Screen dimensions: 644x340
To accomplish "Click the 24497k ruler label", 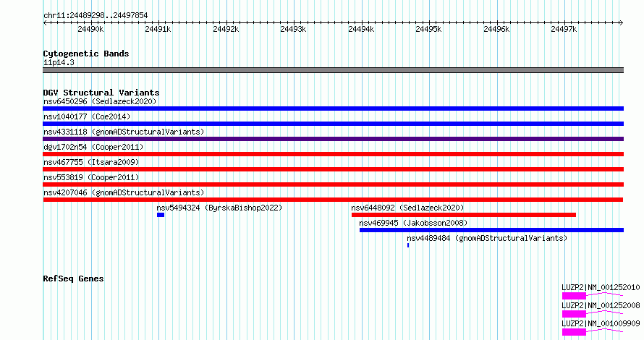I will point(564,29).
